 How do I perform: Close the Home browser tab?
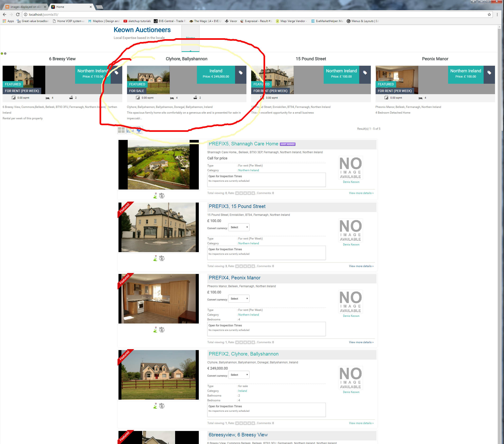coord(91,7)
